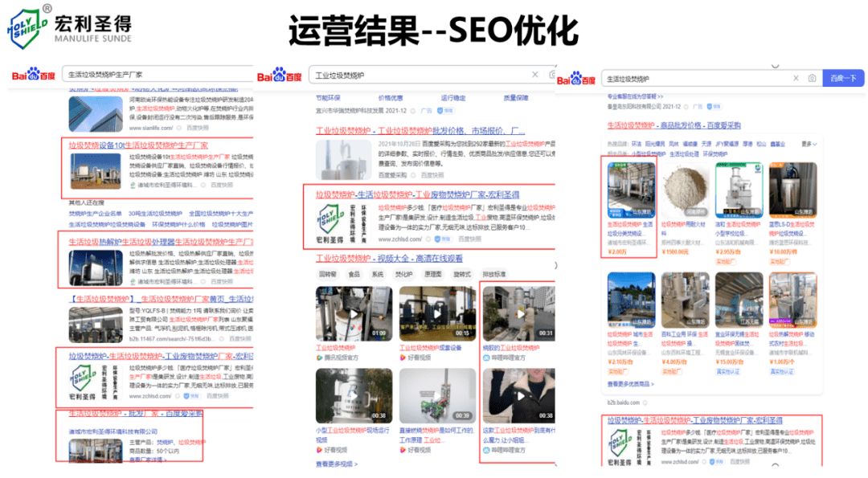This screenshot has width=868, height=478.
Task: Switch to the 焚化炉 video filter tag
Action: [406, 275]
